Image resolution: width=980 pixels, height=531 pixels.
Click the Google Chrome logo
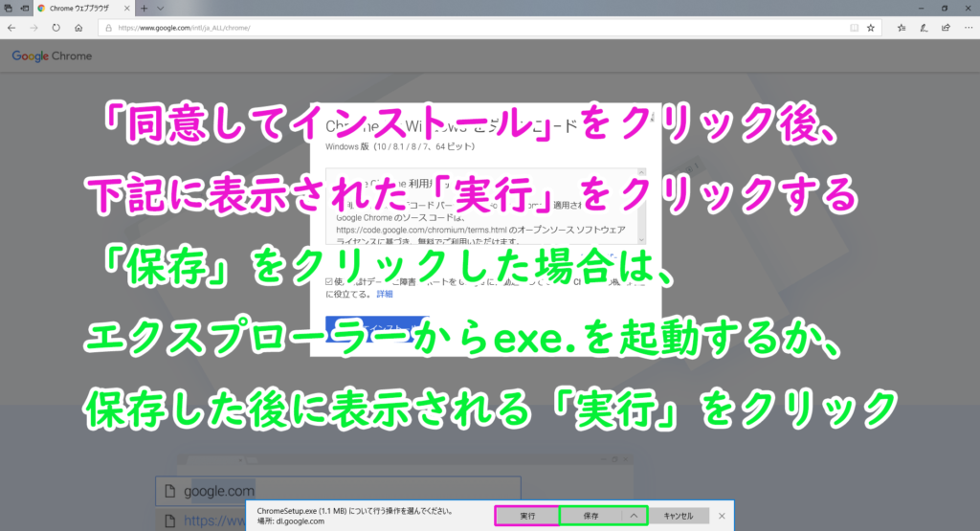[x=52, y=55]
